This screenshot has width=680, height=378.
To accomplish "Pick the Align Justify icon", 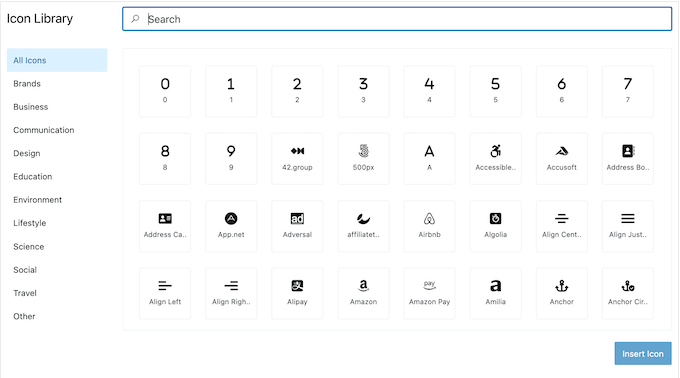I will pos(628,226).
